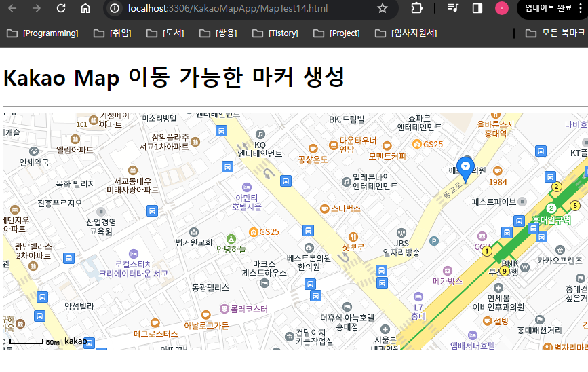This screenshot has width=588, height=372.
Task: Open the [취업] bookmark folder
Action: (x=112, y=33)
